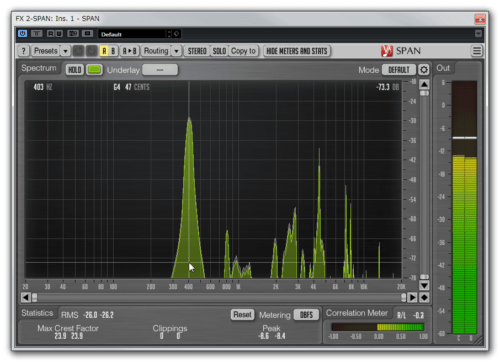
Task: Toggle the plugin power bypass button
Action: tap(23, 34)
